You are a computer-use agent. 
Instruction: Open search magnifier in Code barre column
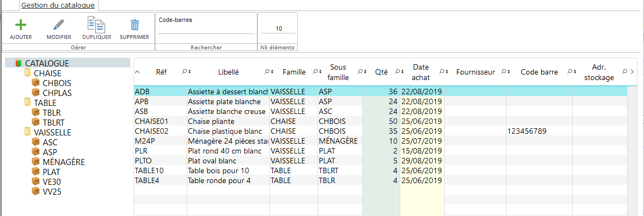[570, 72]
